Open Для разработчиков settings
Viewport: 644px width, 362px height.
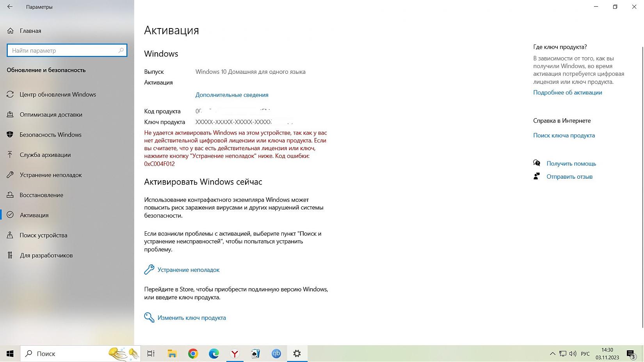point(46,256)
